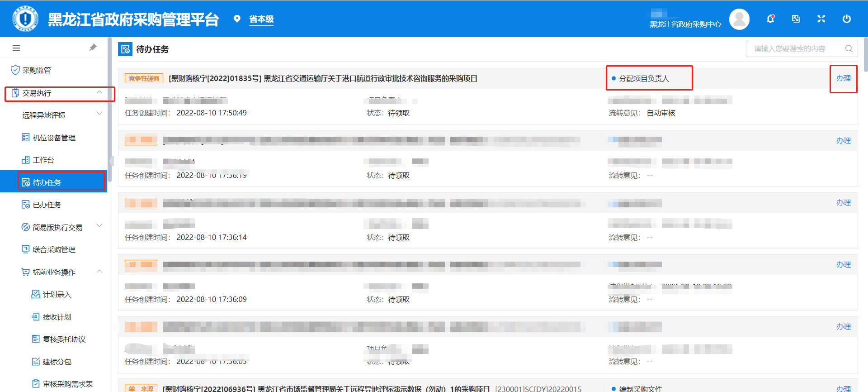868x392 pixels.
Task: Click the search magnifier icon
Action: [849, 48]
